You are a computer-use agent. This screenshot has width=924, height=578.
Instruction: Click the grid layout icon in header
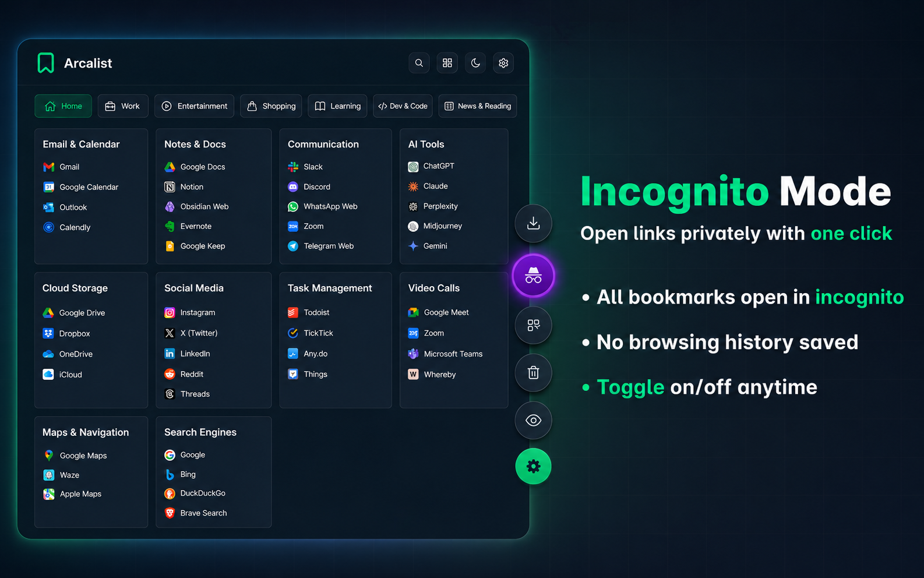tap(447, 63)
